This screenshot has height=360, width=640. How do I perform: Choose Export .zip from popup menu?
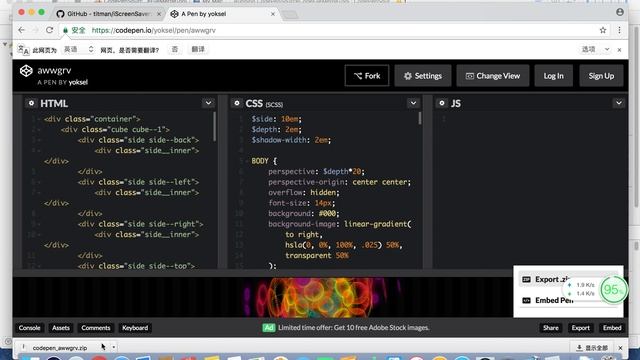click(546, 279)
